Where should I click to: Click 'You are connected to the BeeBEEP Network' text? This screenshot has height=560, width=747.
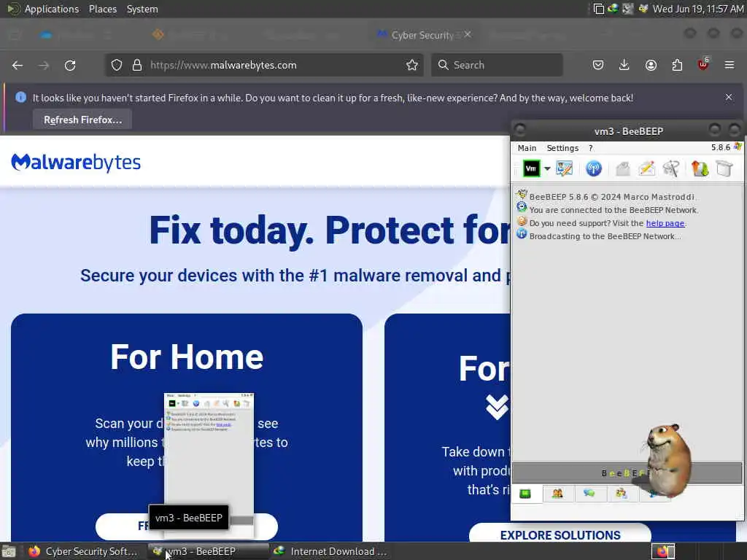pos(614,210)
